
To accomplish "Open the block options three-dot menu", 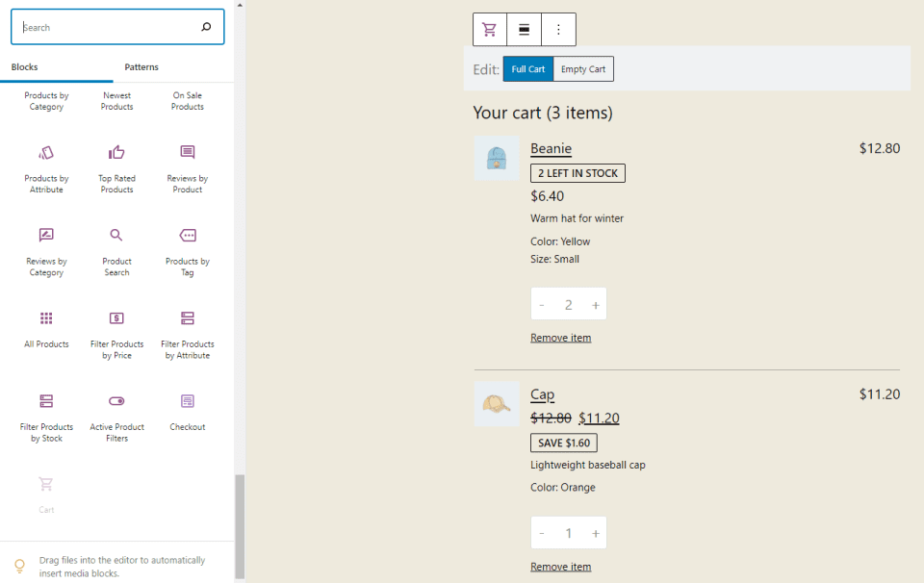I will click(x=558, y=30).
